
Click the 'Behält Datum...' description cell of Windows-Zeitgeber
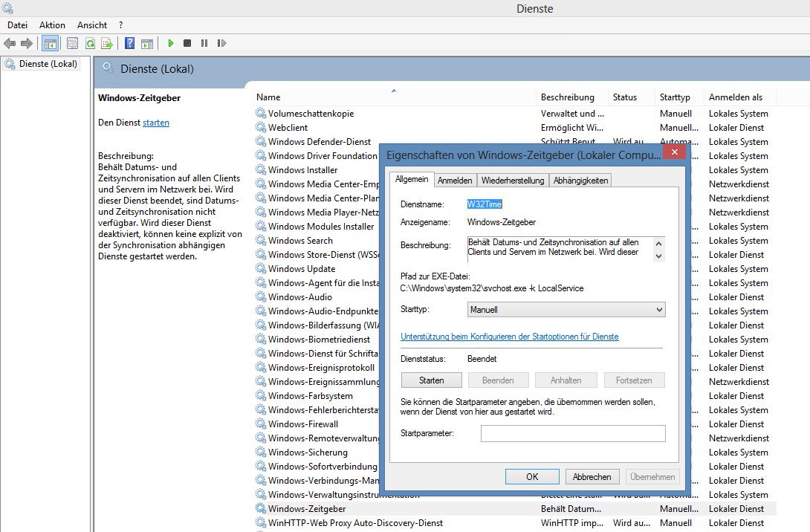[571, 509]
